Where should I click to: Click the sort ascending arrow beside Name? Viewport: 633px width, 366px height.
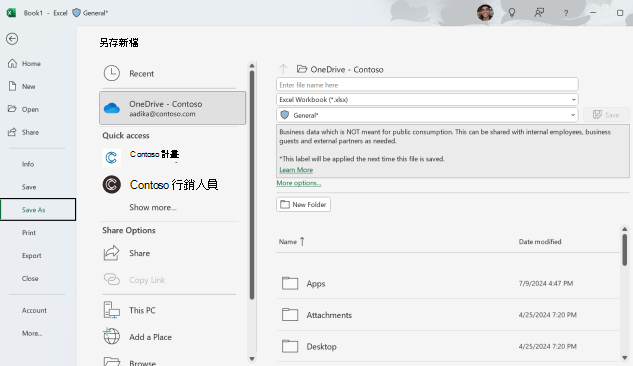click(302, 241)
